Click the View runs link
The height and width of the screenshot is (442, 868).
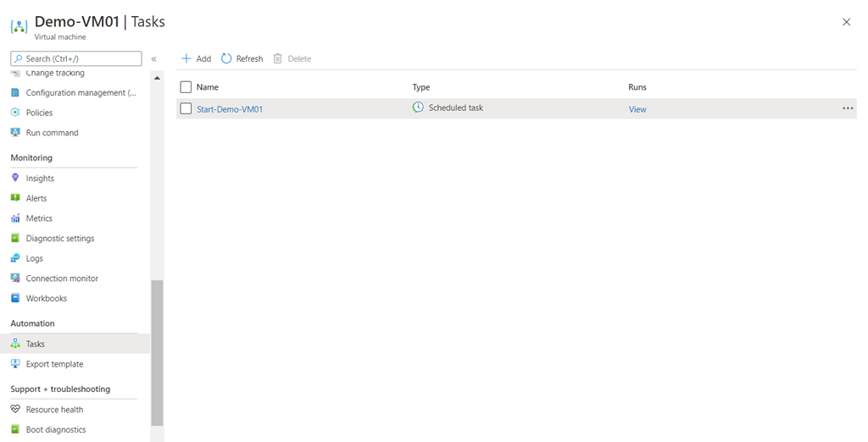coord(637,109)
